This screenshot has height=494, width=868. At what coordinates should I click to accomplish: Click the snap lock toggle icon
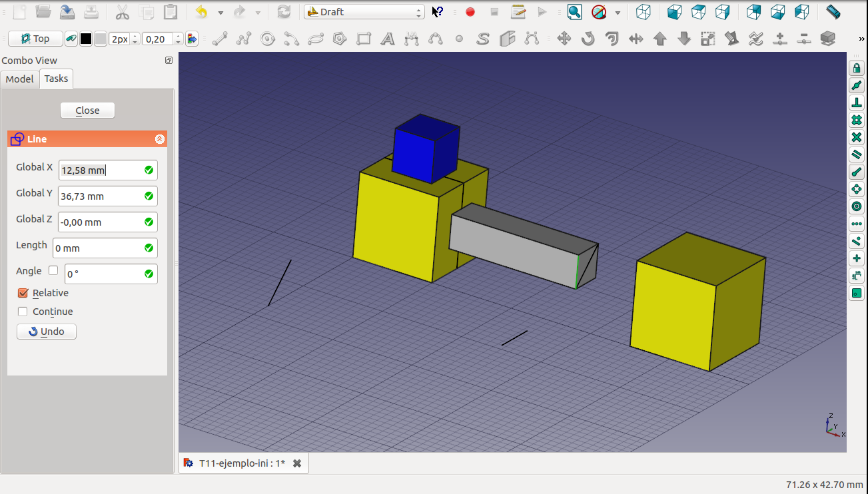[x=857, y=69]
